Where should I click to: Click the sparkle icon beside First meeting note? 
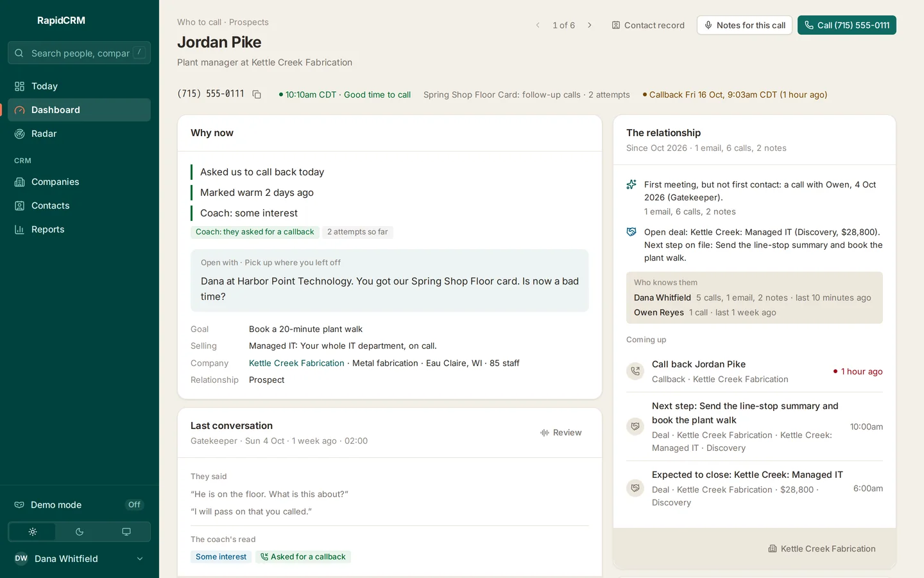(631, 185)
